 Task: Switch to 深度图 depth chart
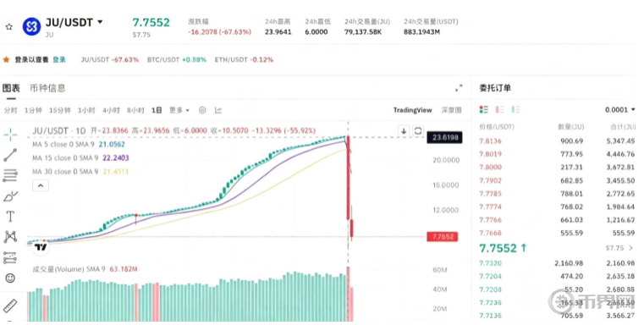tap(451, 110)
